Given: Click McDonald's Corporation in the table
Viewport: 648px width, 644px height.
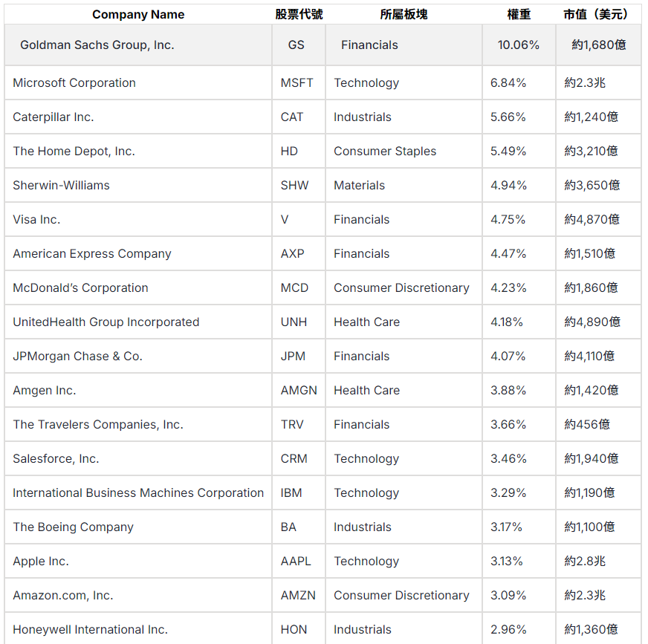Looking at the screenshot, I should (80, 287).
